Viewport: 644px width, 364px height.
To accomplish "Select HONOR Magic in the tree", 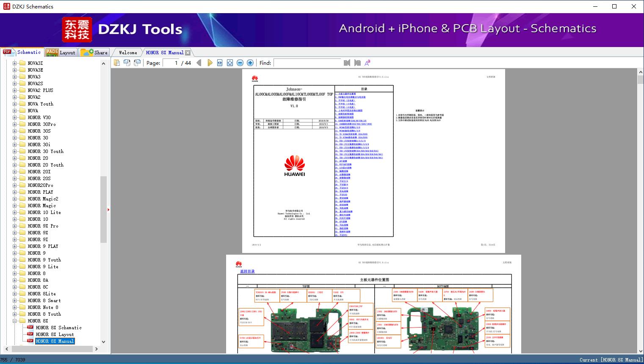I will click(x=41, y=206).
